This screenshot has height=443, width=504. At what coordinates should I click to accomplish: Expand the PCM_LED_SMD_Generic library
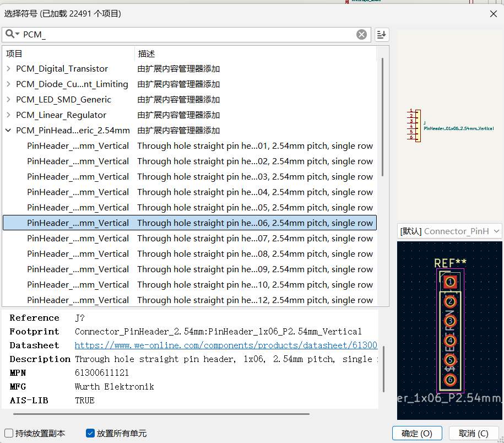pos(8,100)
